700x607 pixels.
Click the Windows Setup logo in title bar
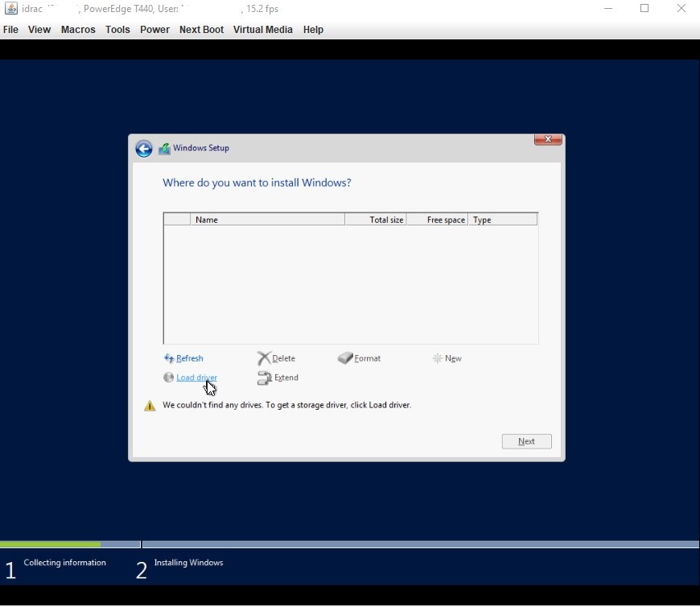tap(164, 148)
